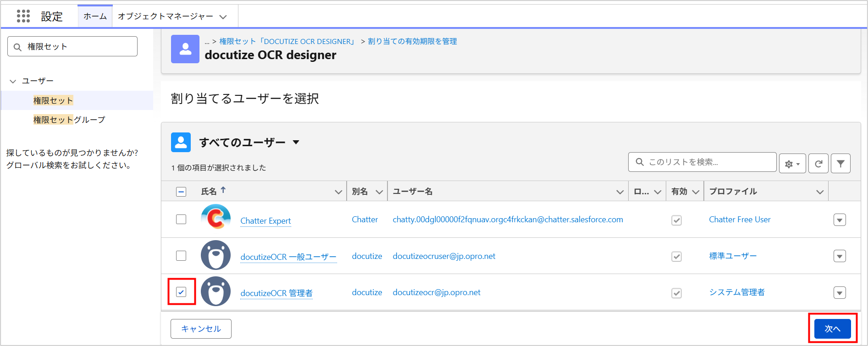Click username chatty...@chatter.salesforce.com

click(508, 220)
